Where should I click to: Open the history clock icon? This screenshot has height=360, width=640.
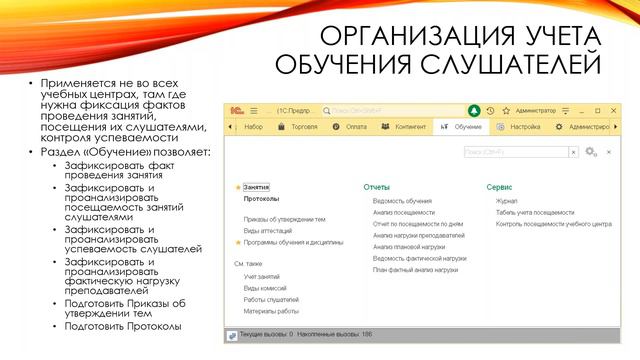(x=490, y=111)
